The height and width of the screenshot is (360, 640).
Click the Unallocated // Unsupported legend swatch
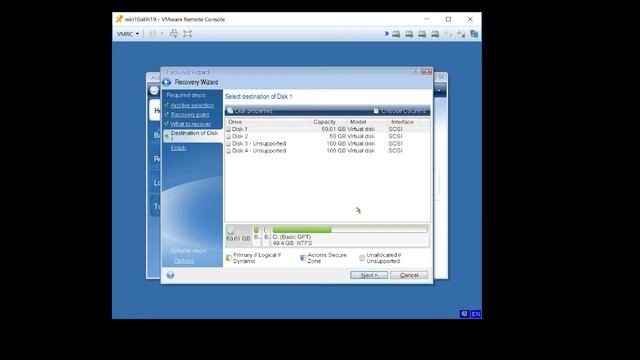coord(362,258)
